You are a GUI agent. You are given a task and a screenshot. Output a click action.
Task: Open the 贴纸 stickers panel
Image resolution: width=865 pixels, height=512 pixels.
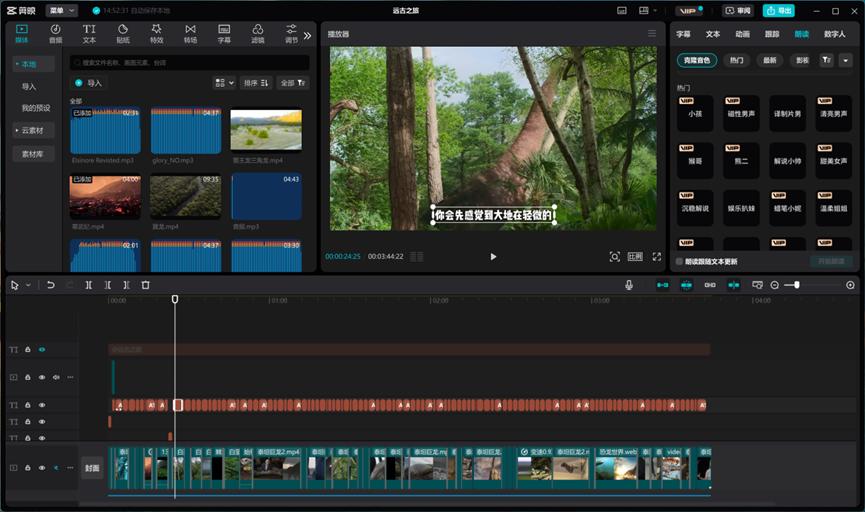(123, 34)
